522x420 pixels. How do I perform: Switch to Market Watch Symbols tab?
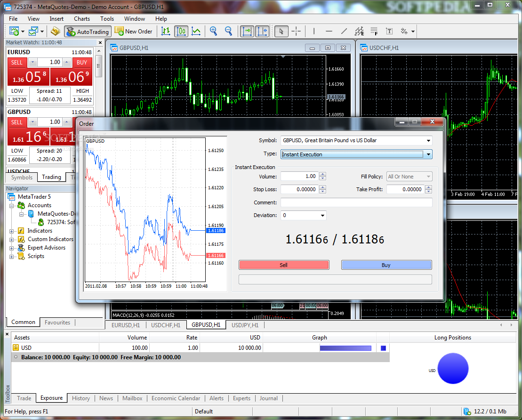22,177
